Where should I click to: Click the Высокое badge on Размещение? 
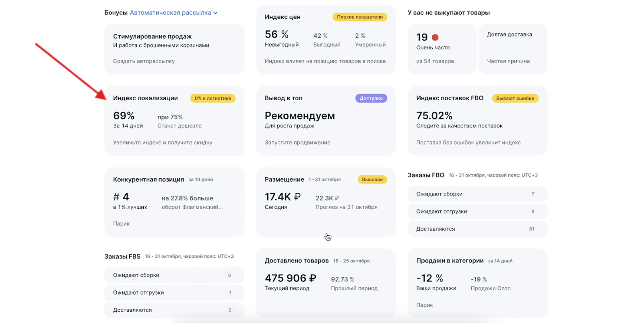372,179
